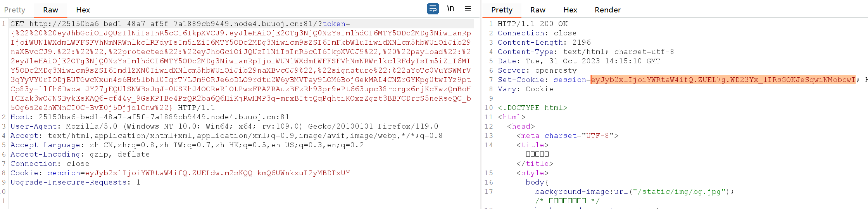This screenshot has width=868, height=209.
Task: Open the response Hex tab
Action: point(570,10)
